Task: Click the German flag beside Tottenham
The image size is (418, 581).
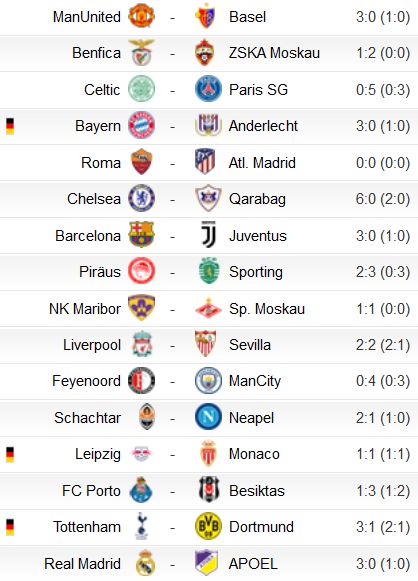Action: pos(10,527)
